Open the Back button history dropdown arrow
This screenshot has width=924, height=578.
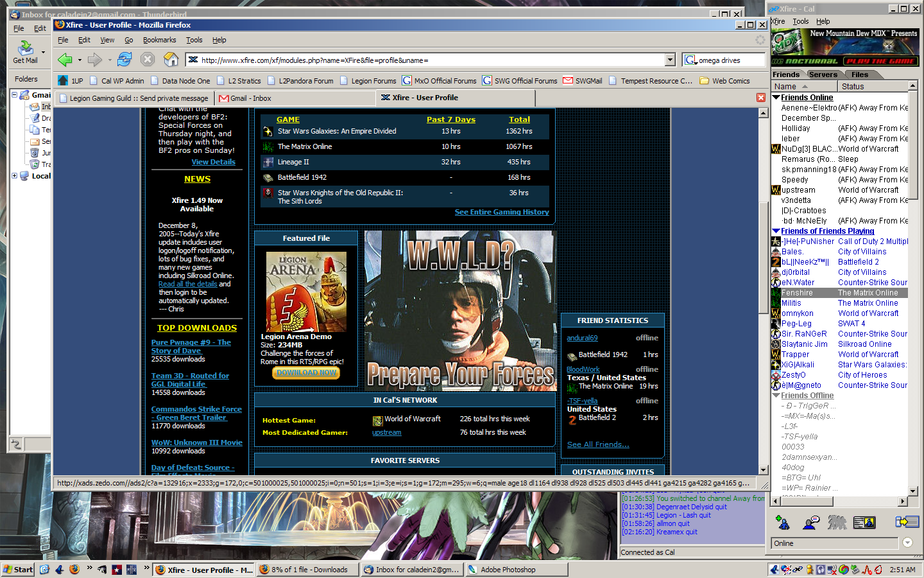coord(80,60)
